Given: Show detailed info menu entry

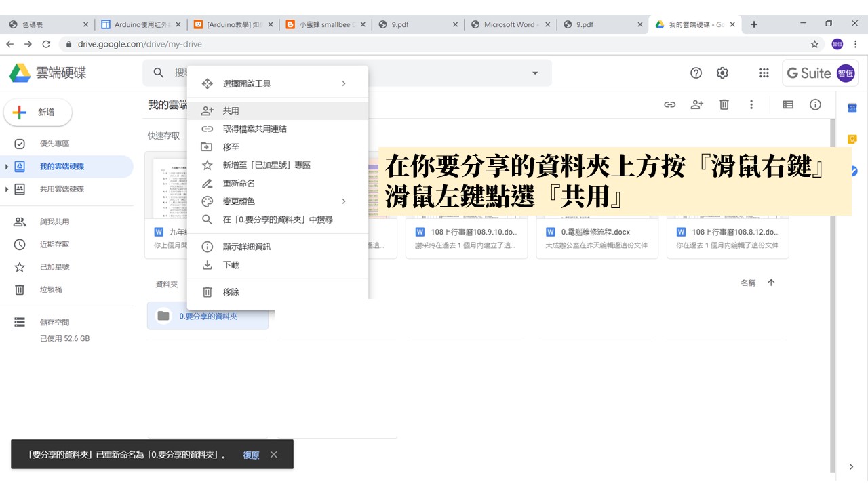Looking at the screenshot, I should point(277,247).
